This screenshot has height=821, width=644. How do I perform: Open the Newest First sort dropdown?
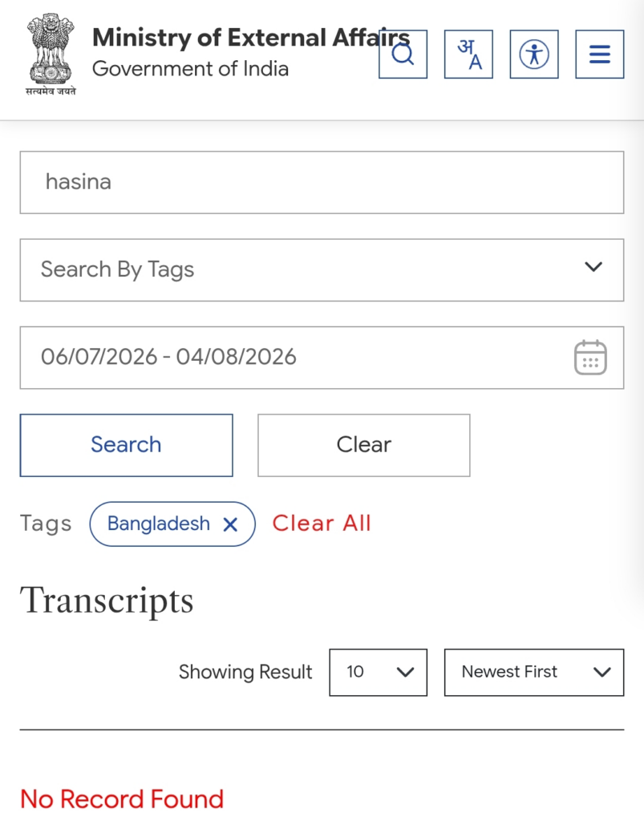tap(534, 673)
